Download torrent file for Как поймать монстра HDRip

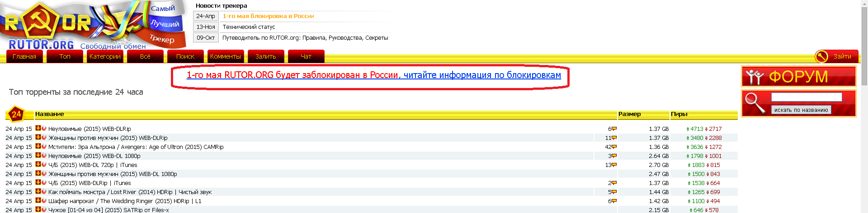pyautogui.click(x=38, y=191)
